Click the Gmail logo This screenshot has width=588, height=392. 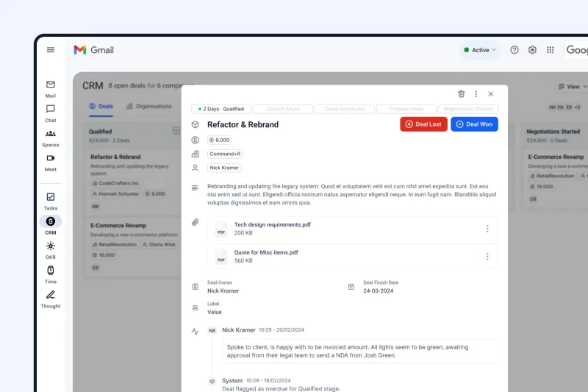(x=94, y=50)
